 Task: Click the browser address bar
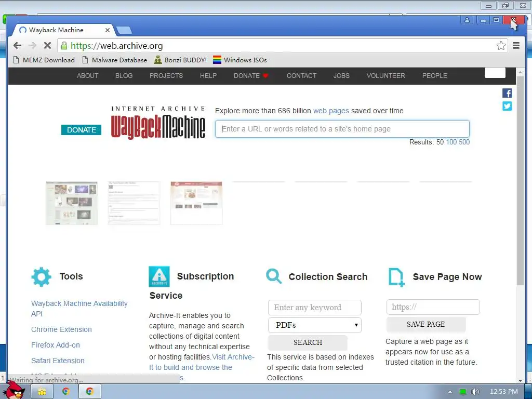point(282,46)
